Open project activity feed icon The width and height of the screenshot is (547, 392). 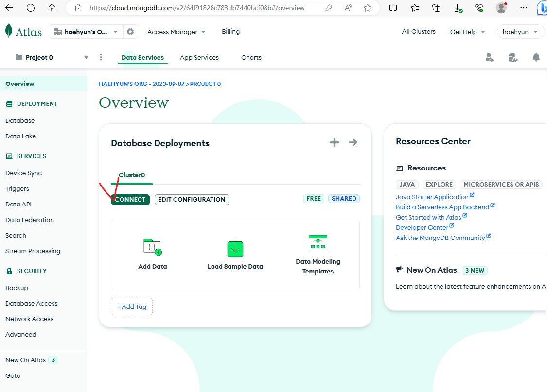pyautogui.click(x=513, y=57)
